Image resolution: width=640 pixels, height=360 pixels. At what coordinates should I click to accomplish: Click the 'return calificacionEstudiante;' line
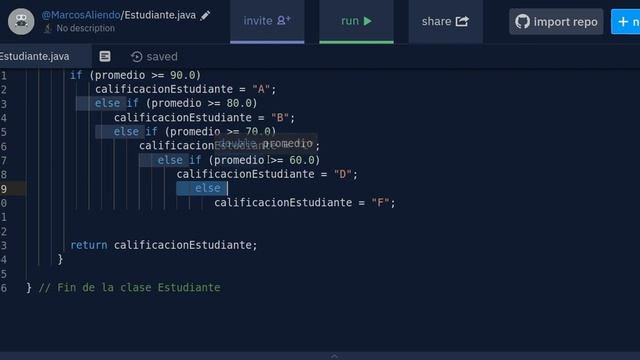[164, 245]
